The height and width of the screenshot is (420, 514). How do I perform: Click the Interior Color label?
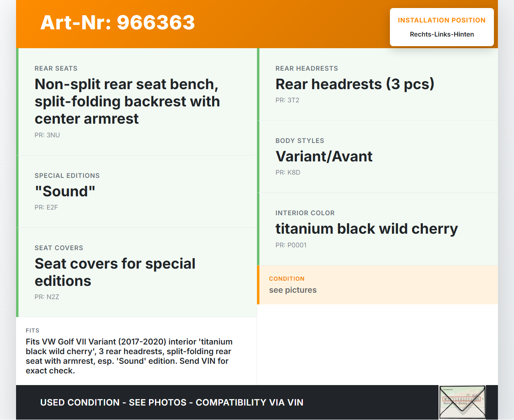(x=305, y=213)
